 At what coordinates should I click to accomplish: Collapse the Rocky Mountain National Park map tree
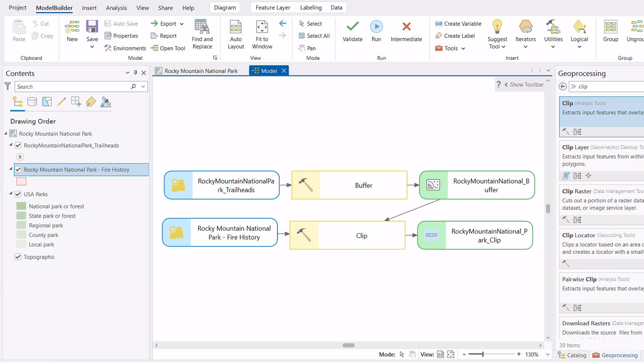(x=6, y=133)
